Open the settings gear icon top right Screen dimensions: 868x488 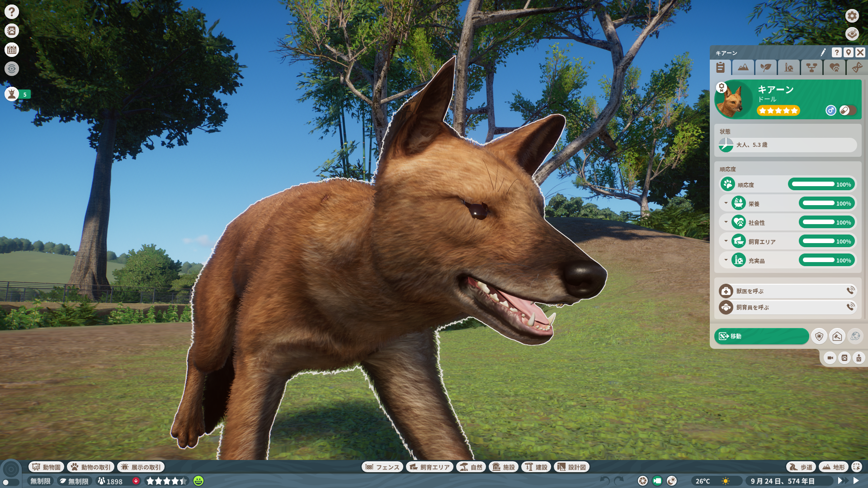[x=852, y=16]
